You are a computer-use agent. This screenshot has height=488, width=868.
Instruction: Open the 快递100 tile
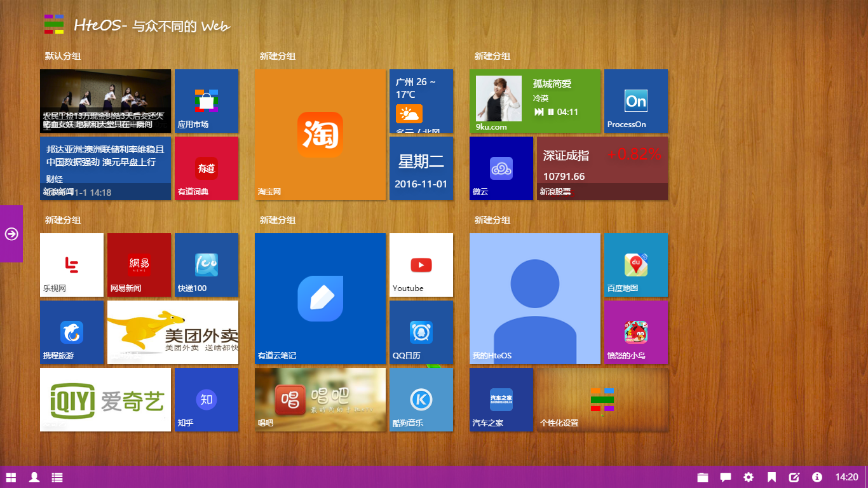click(207, 265)
